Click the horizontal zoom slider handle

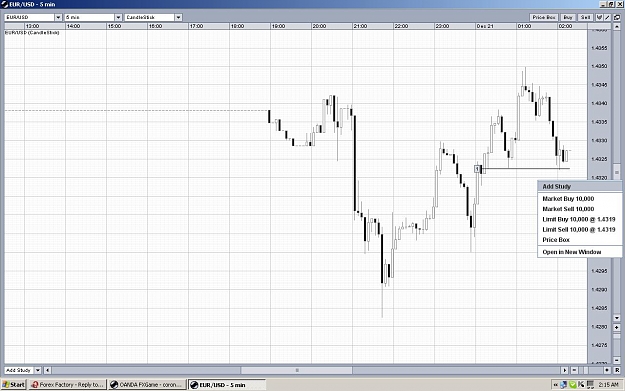tap(586, 370)
